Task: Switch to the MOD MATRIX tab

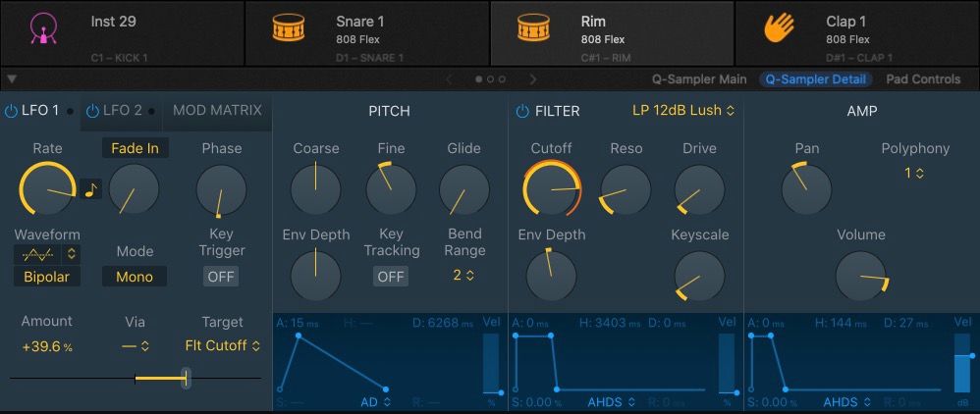Action: pos(217,111)
